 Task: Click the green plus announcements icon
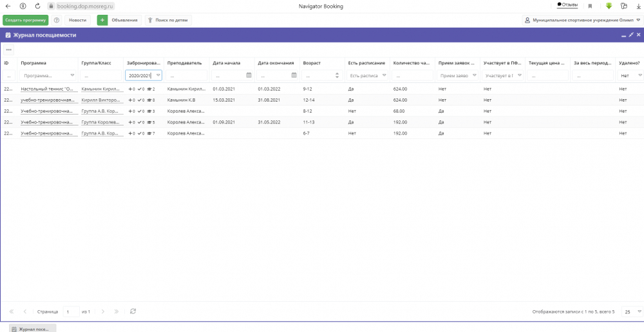coord(102,20)
